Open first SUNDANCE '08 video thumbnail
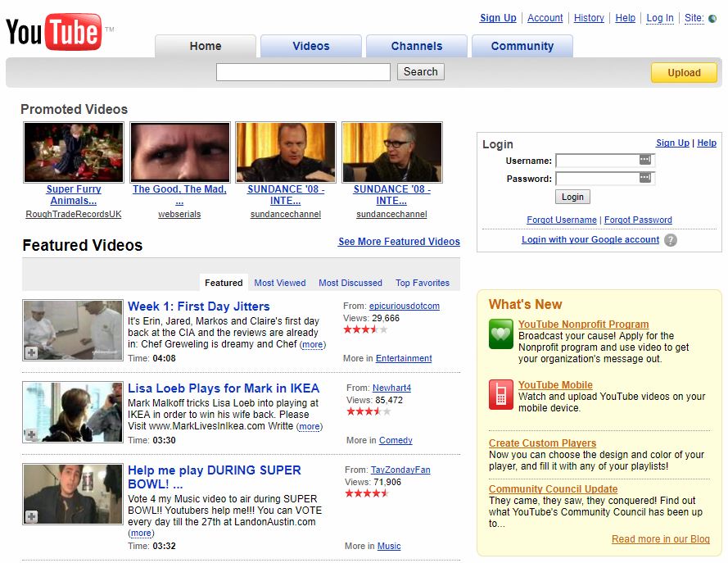This screenshot has width=728, height=563. [x=286, y=152]
